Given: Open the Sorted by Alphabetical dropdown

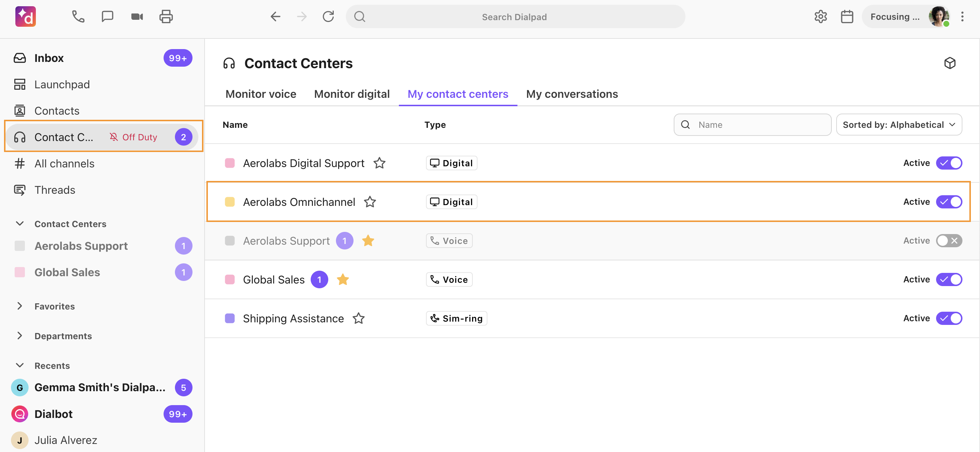Looking at the screenshot, I should (x=899, y=125).
